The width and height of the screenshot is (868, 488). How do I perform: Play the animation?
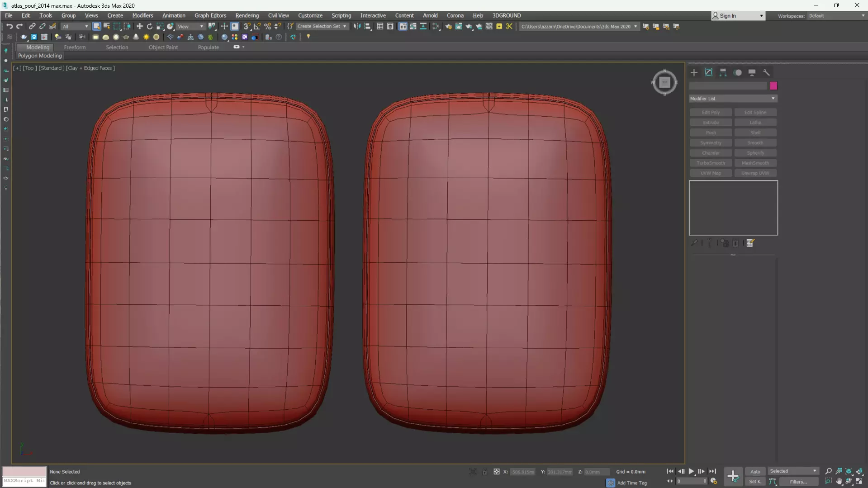(x=691, y=471)
